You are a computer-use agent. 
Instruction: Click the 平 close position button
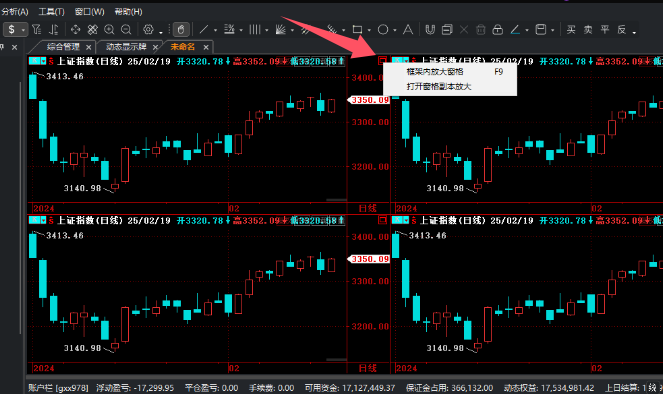pos(605,30)
